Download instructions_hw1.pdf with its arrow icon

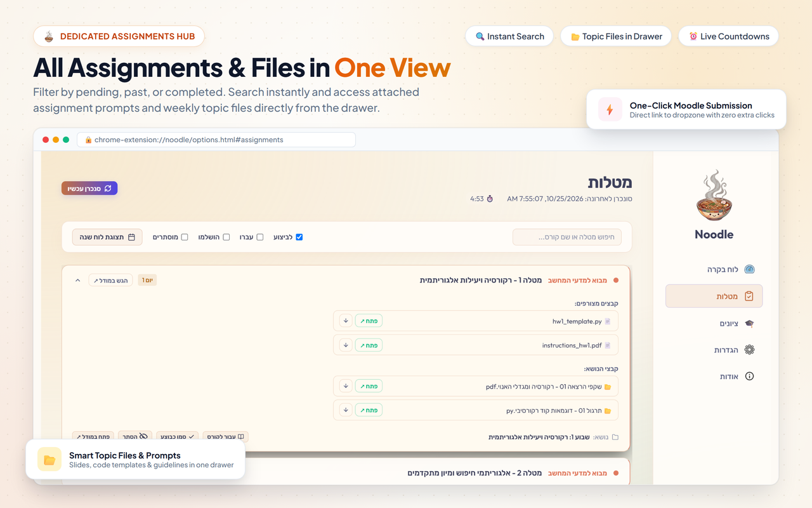coord(346,345)
